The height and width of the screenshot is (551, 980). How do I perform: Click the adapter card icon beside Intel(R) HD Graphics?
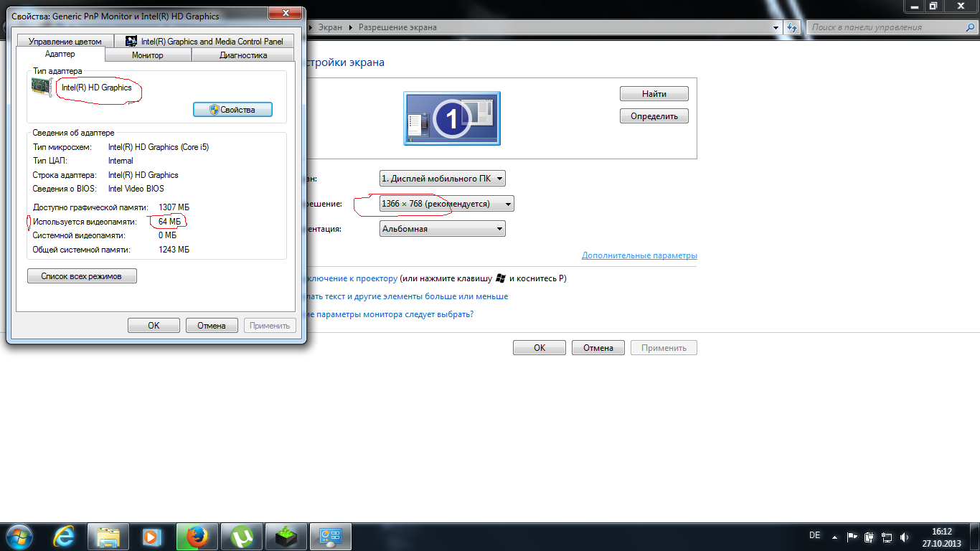42,88
